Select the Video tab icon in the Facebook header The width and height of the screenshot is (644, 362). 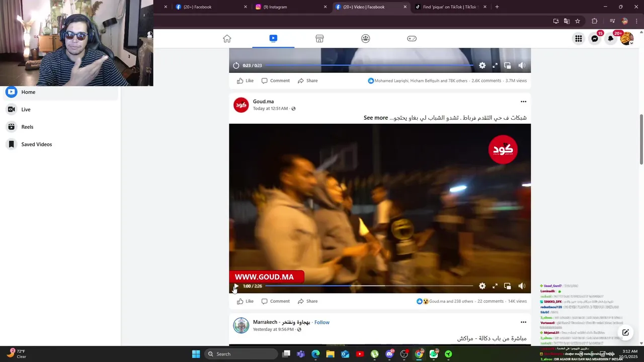pyautogui.click(x=273, y=38)
